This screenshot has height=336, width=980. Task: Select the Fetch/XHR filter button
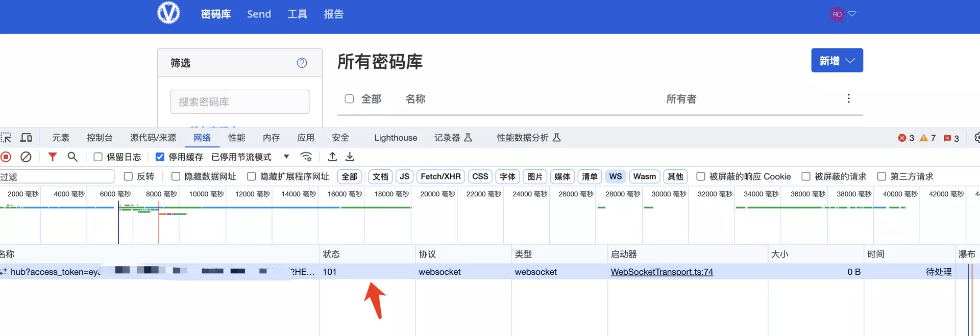pyautogui.click(x=440, y=176)
